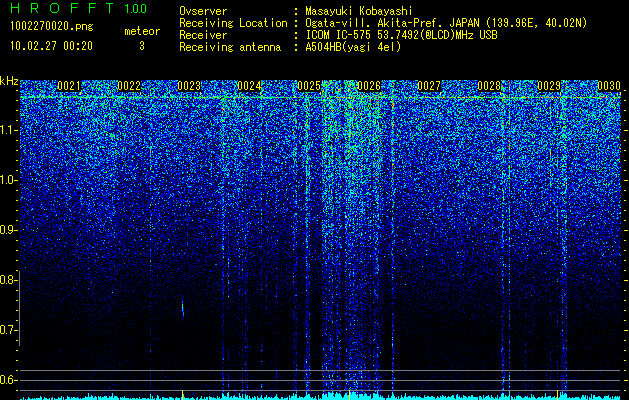Click the observer name Masayuki Kobayashi
Image resolution: width=629 pixels, height=400 pixels.
(359, 11)
